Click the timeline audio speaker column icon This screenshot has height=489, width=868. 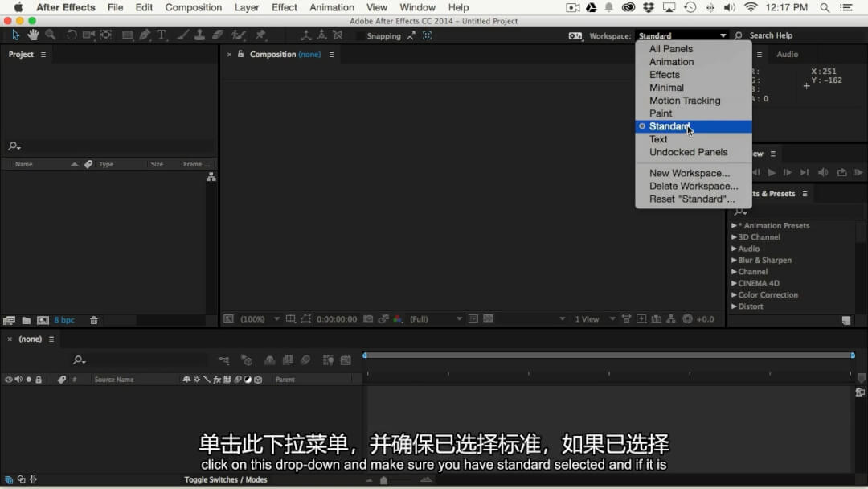18,380
